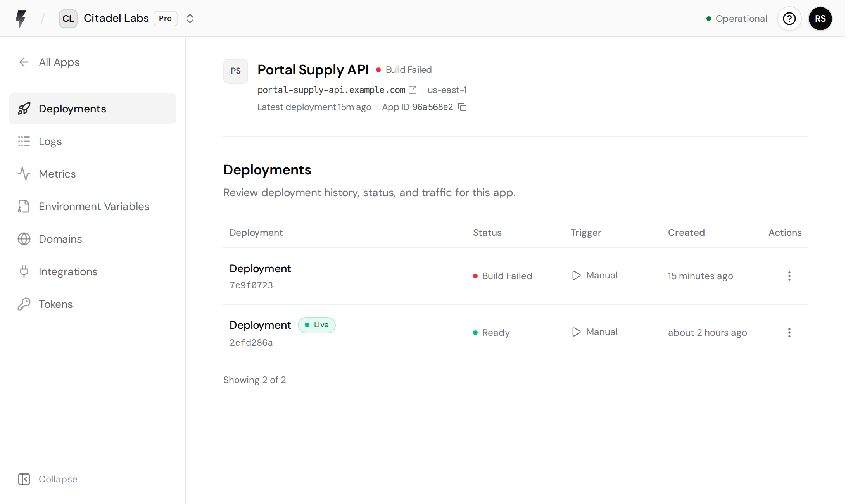The height and width of the screenshot is (504, 853).
Task: Click the Ready status text
Action: click(x=496, y=333)
